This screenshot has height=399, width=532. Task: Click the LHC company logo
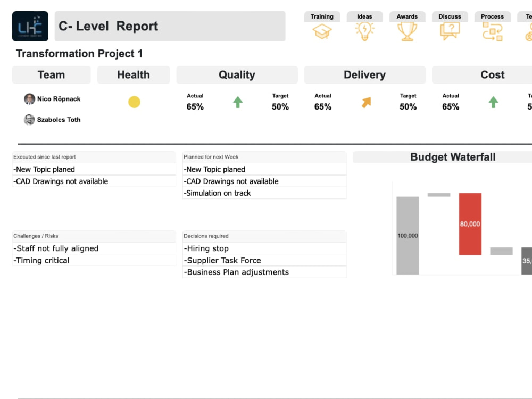30,26
